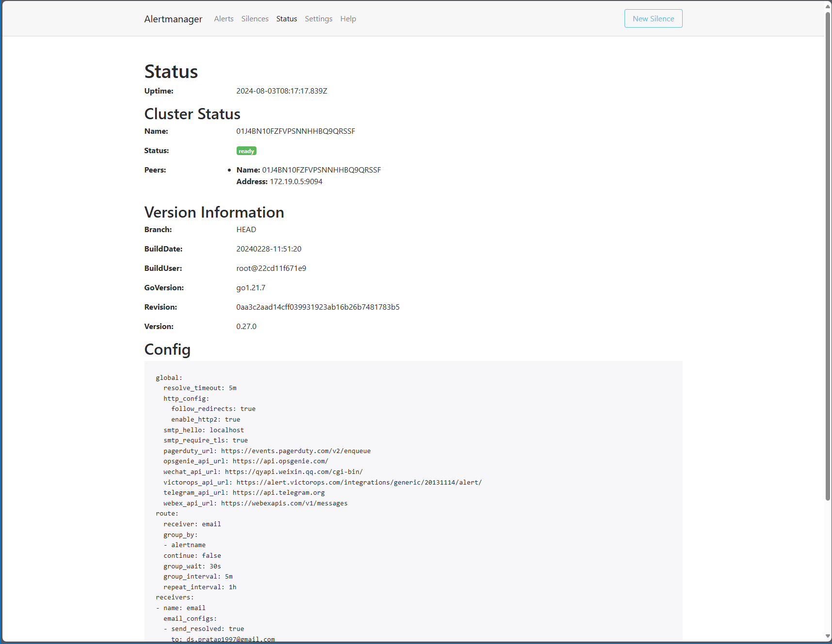Image resolution: width=832 pixels, height=644 pixels.
Task: Open the Settings nav tab
Action: click(x=319, y=18)
